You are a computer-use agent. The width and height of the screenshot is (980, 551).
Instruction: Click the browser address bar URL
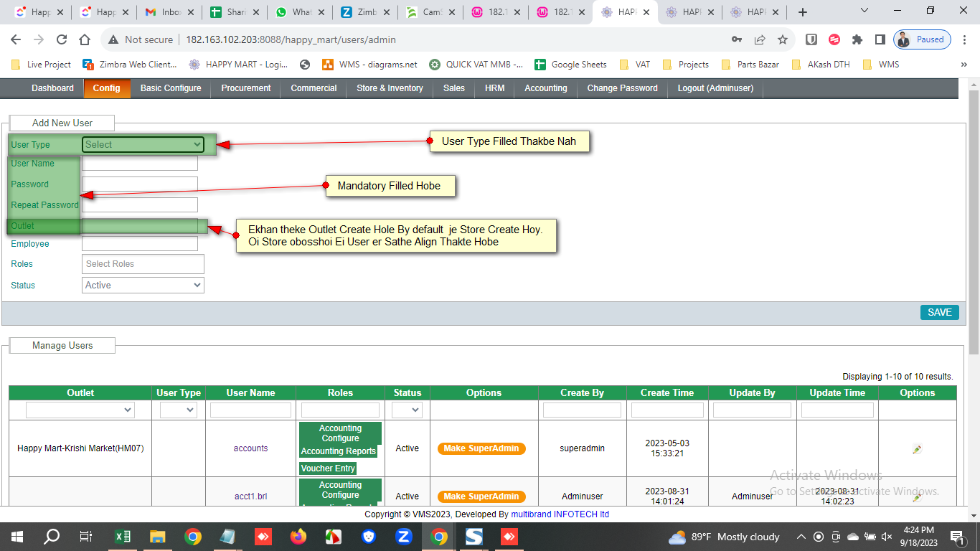coord(291,39)
